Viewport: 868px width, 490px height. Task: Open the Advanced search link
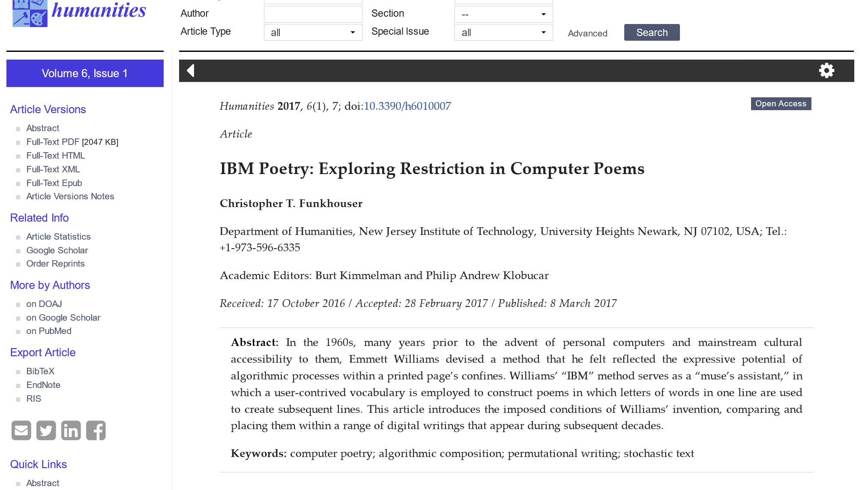(x=587, y=33)
